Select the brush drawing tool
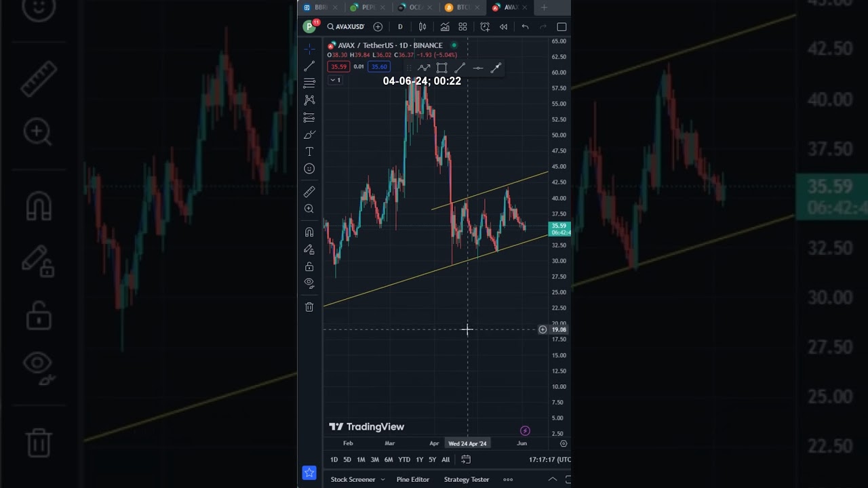 pos(309,135)
